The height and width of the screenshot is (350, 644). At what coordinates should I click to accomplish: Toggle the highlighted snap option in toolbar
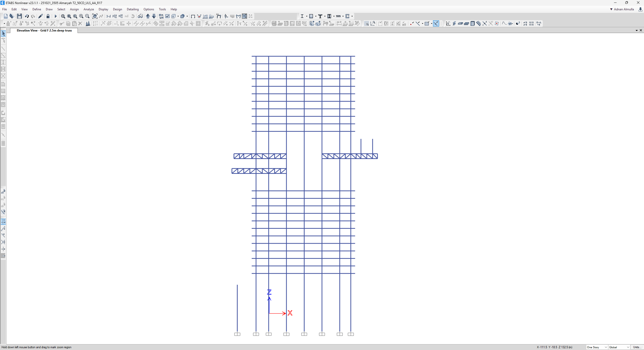pos(436,23)
